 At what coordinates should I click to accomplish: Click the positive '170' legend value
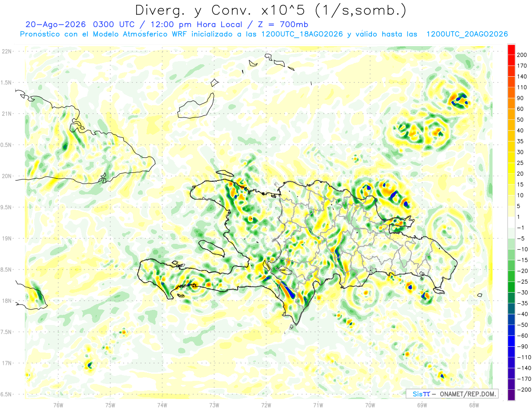523,66
